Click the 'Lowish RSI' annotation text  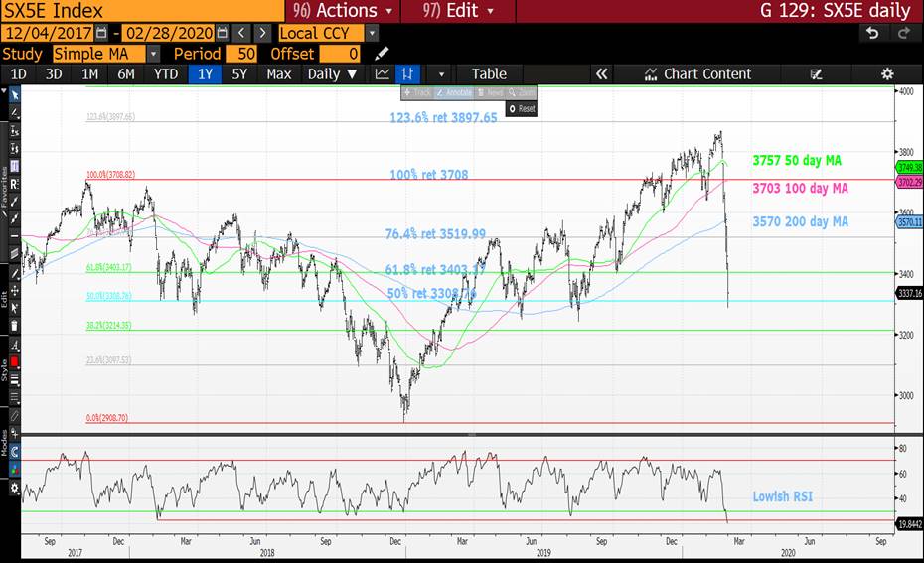(x=783, y=496)
